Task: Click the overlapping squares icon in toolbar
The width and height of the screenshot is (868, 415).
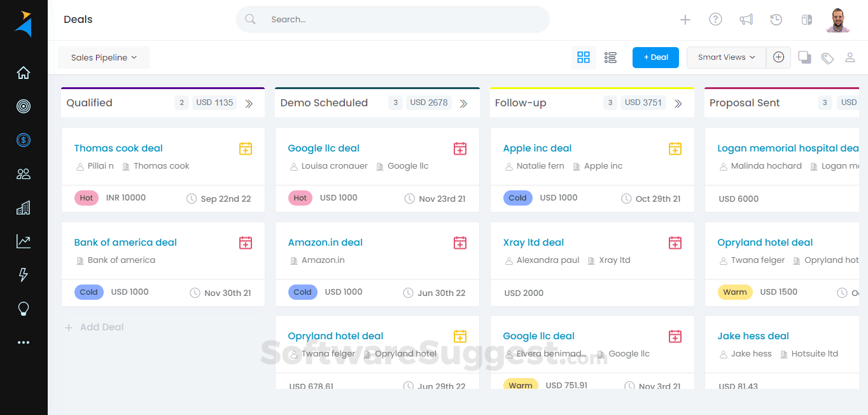Action: pyautogui.click(x=804, y=57)
